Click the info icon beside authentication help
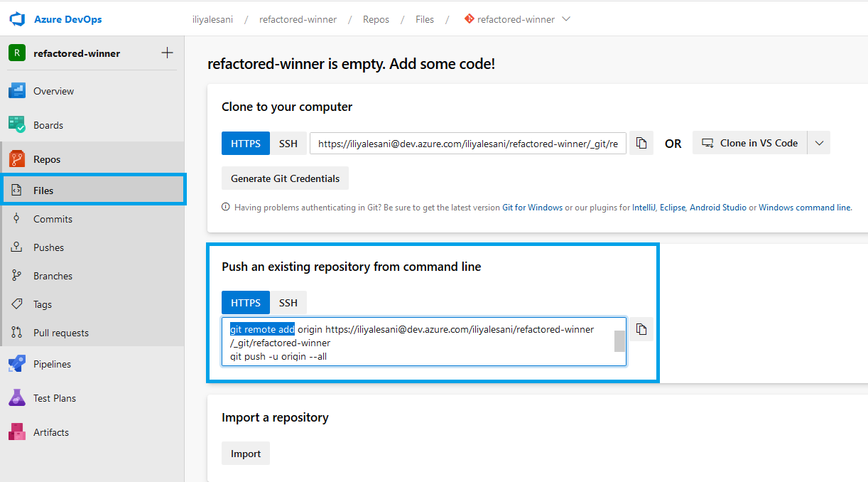This screenshot has height=482, width=868. (x=226, y=208)
